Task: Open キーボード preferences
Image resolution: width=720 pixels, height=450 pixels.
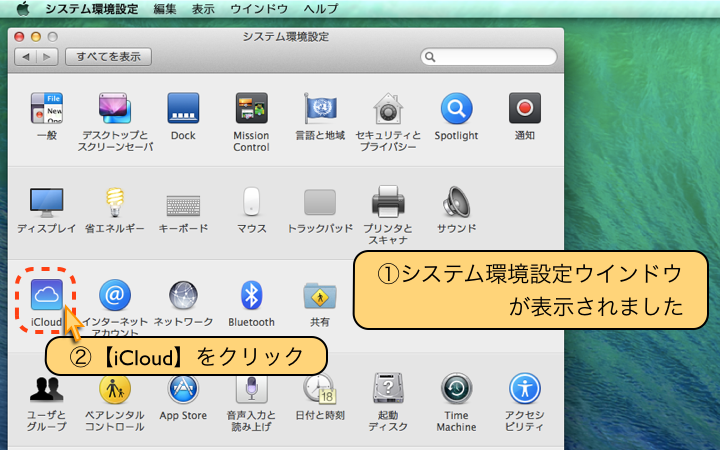Action: 183,205
